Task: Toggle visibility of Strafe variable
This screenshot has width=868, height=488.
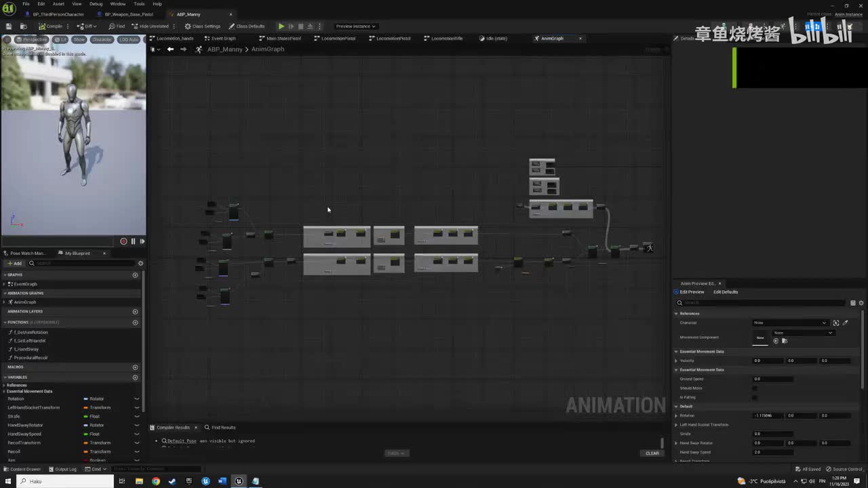Action: pos(136,417)
